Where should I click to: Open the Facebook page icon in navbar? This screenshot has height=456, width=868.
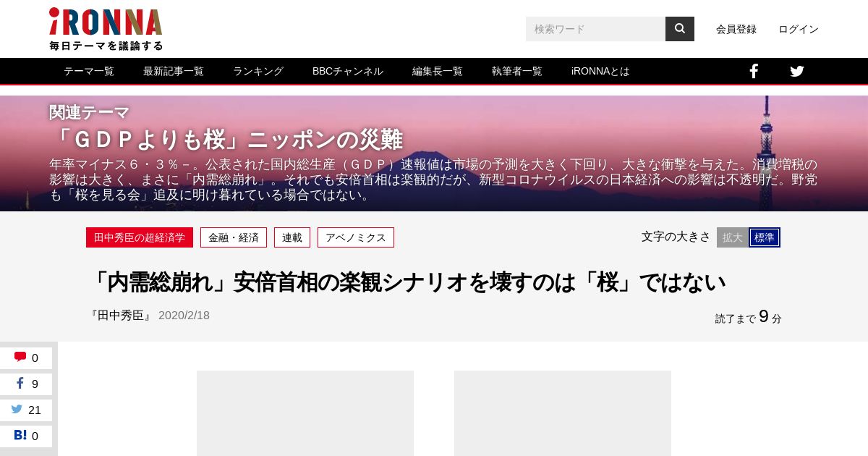(x=754, y=71)
